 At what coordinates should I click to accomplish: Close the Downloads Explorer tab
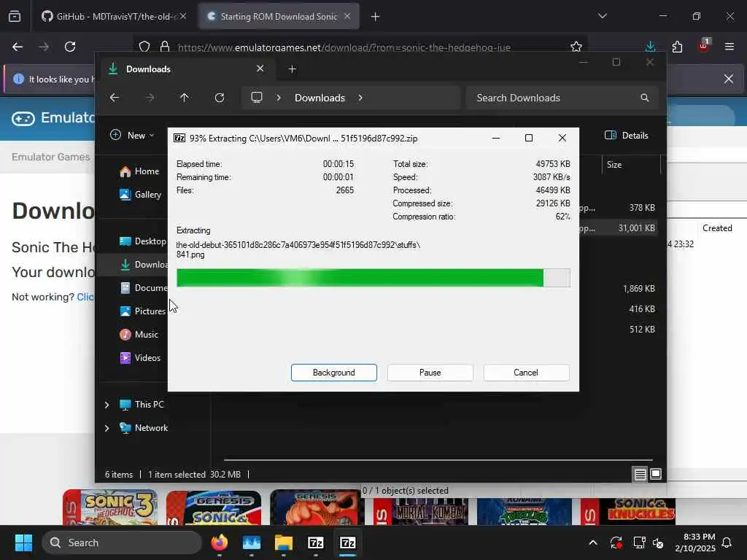pos(260,69)
